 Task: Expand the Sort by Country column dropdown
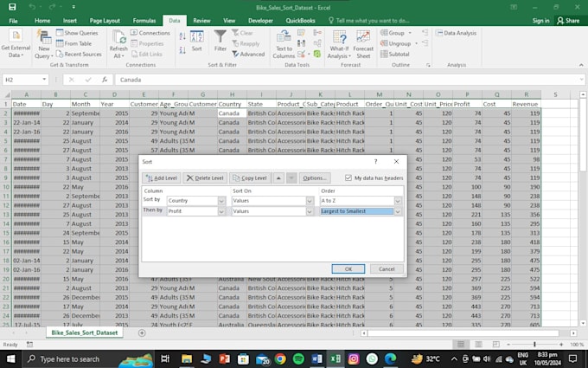[x=221, y=201]
